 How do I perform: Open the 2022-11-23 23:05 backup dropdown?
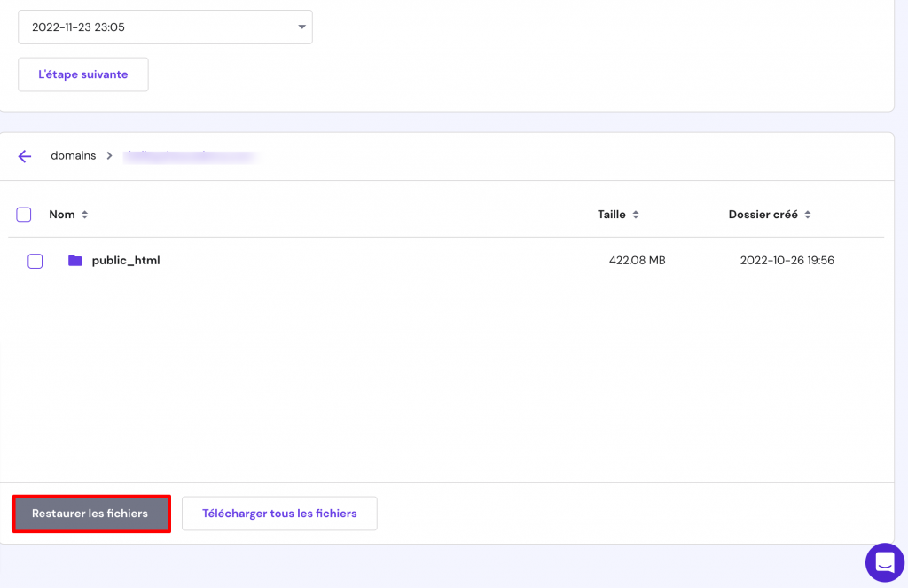pos(165,27)
